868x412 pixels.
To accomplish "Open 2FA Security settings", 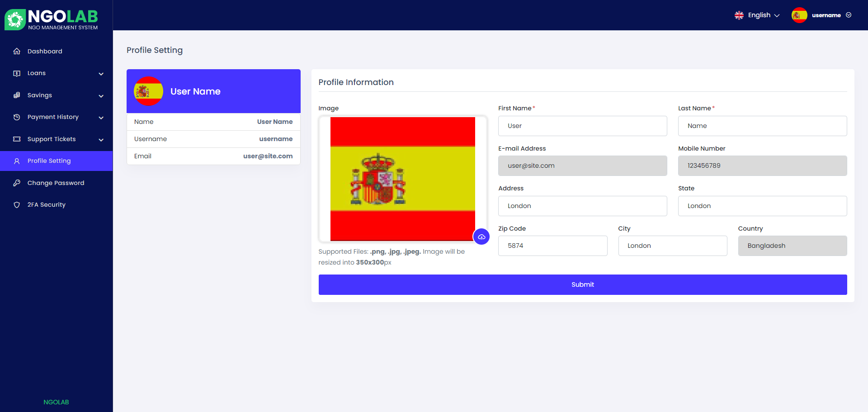I will 57,205.
